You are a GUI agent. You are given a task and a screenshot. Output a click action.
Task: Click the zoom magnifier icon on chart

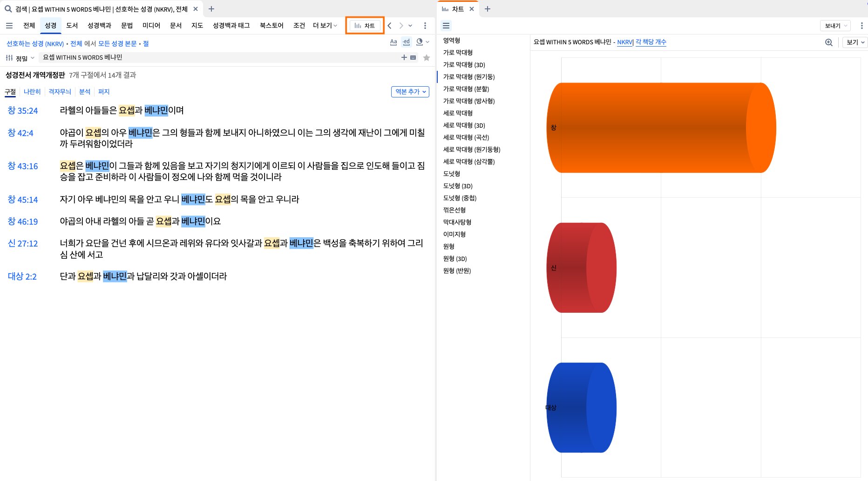pyautogui.click(x=829, y=42)
